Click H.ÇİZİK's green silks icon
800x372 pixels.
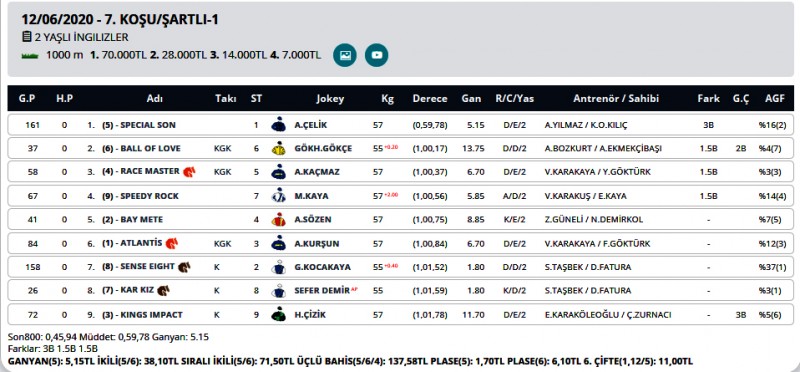[x=278, y=314]
